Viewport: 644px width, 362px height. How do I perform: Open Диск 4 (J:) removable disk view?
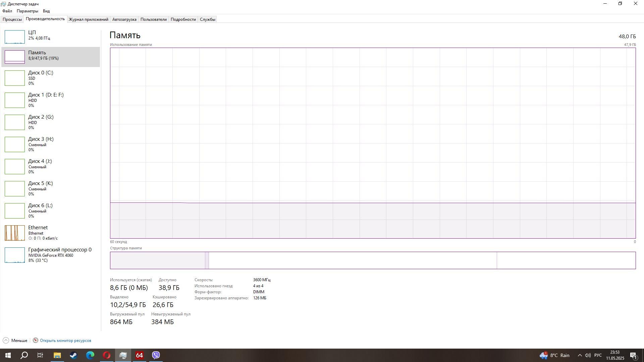51,166
